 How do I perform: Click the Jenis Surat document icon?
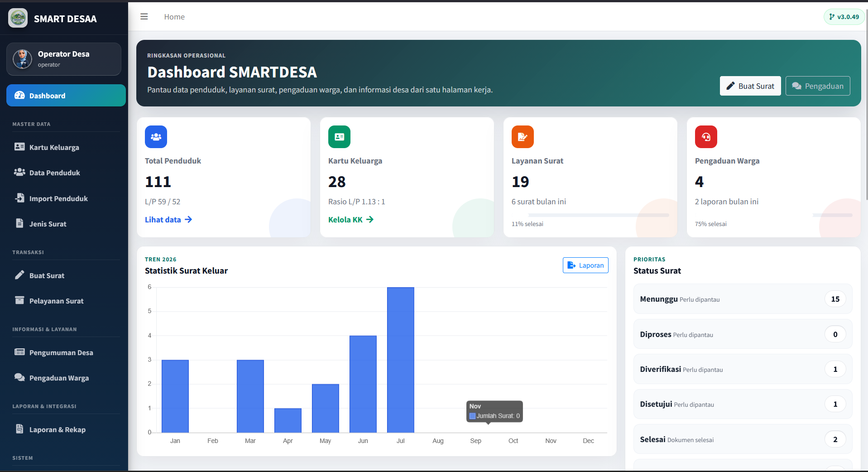click(19, 223)
